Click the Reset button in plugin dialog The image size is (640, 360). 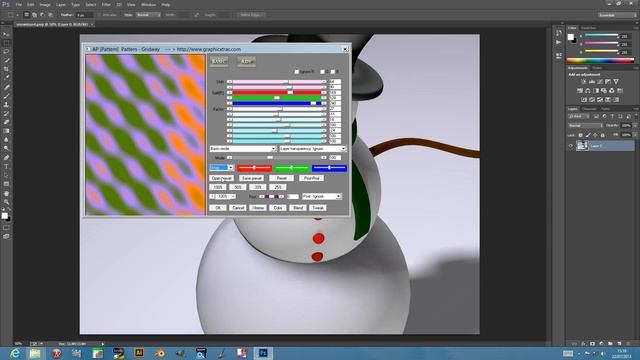[281, 178]
